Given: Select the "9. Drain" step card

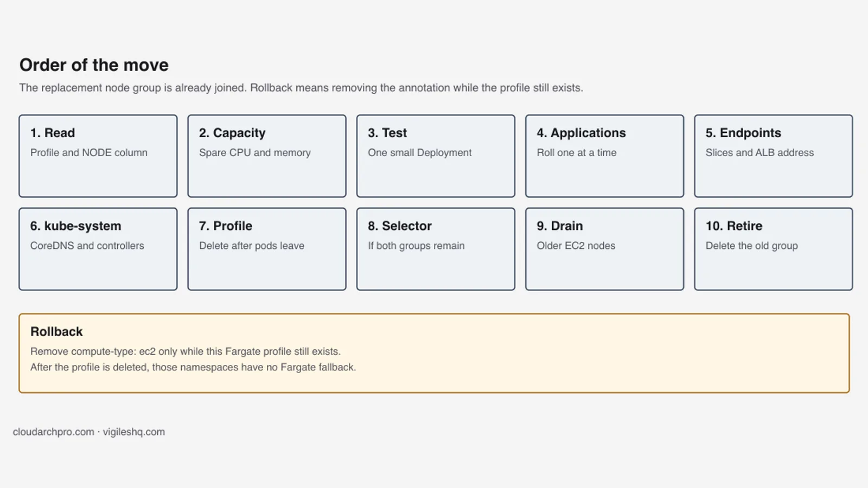Looking at the screenshot, I should click(x=604, y=249).
